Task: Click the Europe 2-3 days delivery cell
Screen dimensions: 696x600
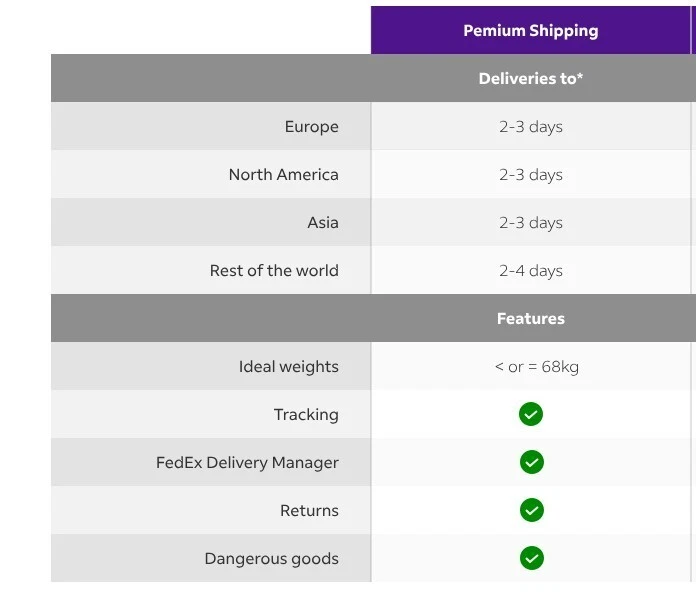Action: [530, 126]
